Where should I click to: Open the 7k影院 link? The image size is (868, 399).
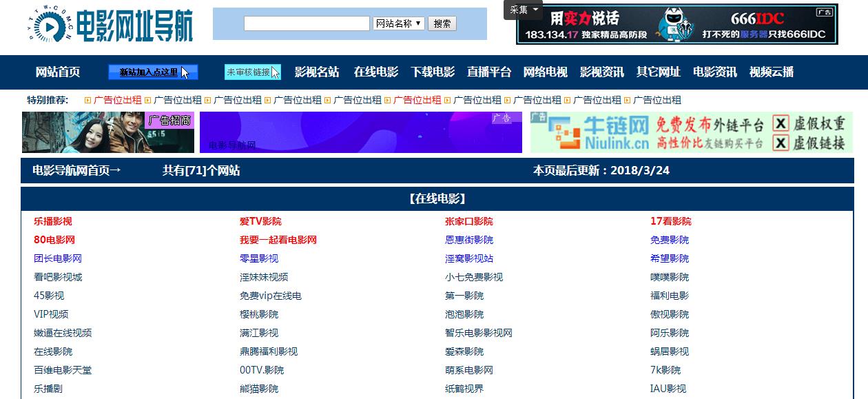[665, 370]
